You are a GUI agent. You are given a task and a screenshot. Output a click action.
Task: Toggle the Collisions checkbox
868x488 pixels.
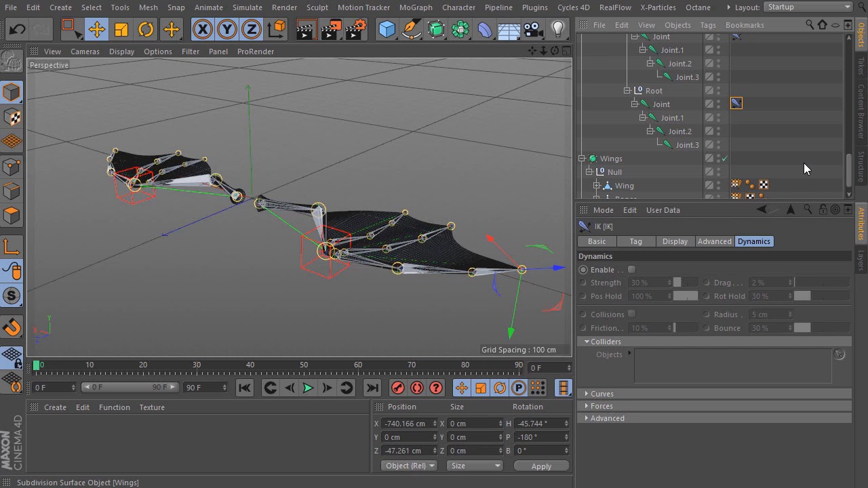tap(632, 314)
